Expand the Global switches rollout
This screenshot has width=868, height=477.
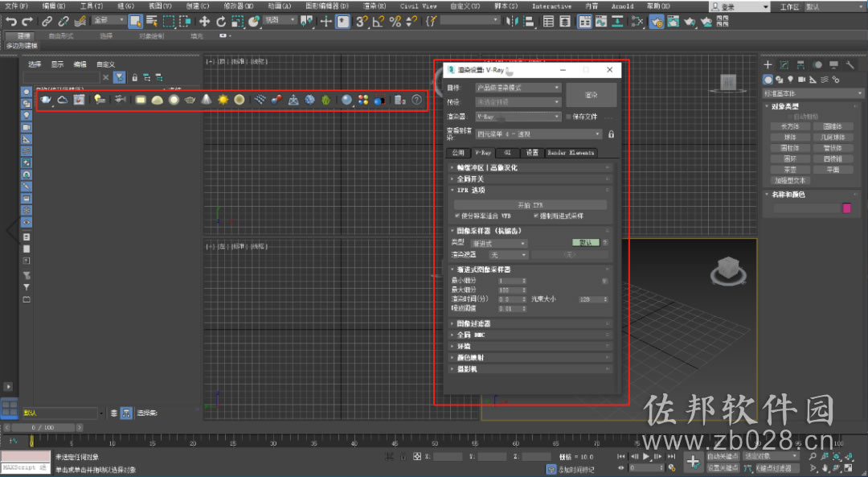point(530,179)
